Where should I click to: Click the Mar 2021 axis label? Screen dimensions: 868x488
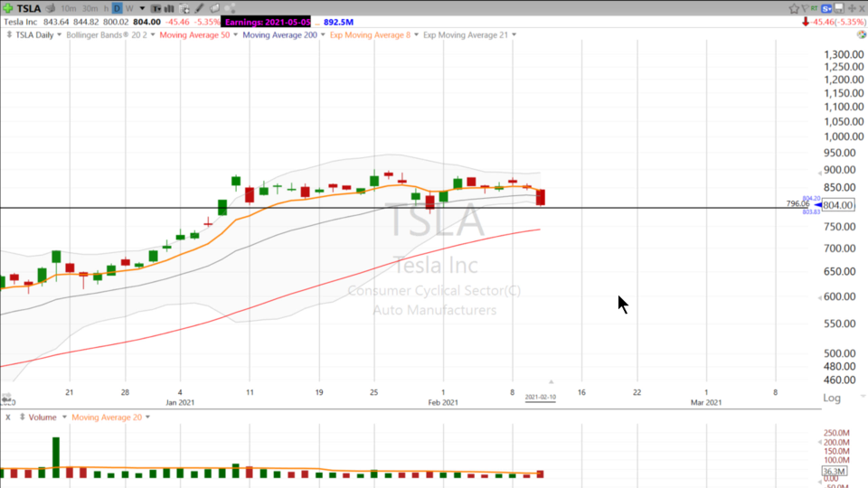coord(706,402)
